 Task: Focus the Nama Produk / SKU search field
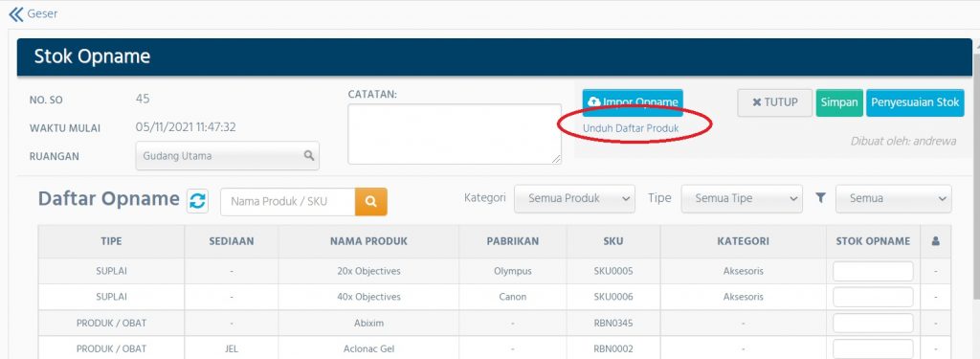[x=288, y=201]
